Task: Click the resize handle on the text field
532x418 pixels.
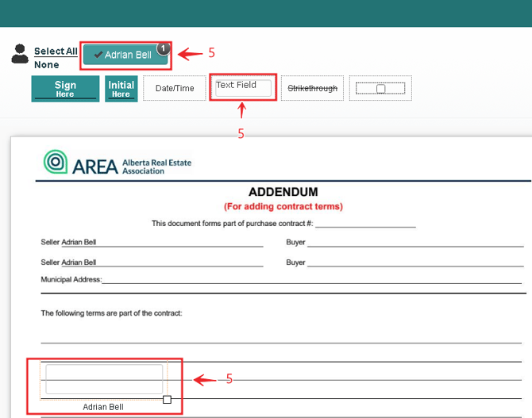Action: coord(167,399)
